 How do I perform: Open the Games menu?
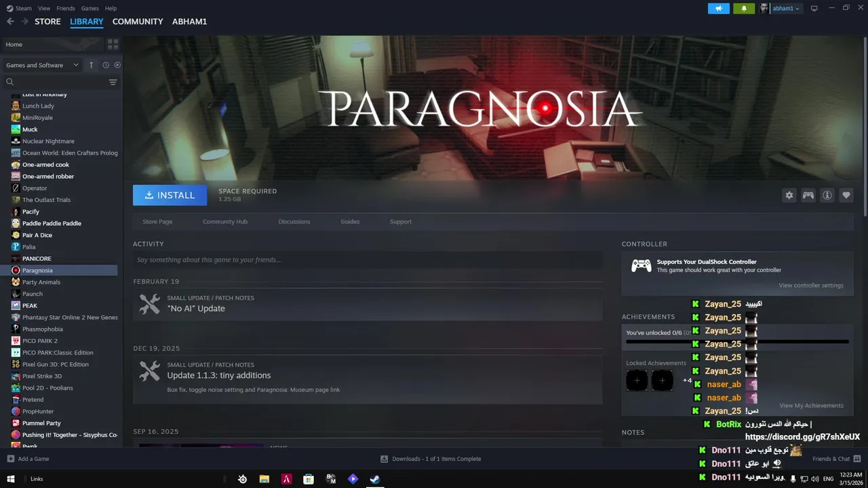click(x=90, y=8)
